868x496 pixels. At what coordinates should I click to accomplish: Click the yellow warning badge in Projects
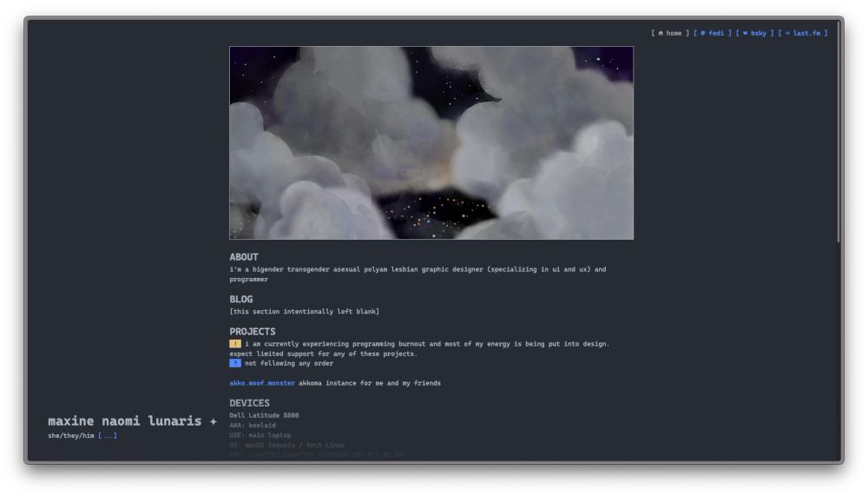pyautogui.click(x=235, y=344)
